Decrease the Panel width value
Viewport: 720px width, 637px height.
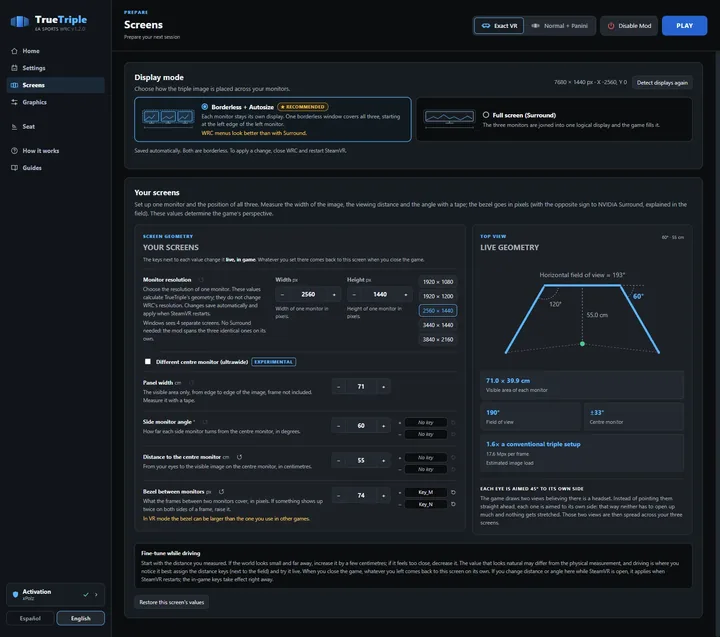338,387
